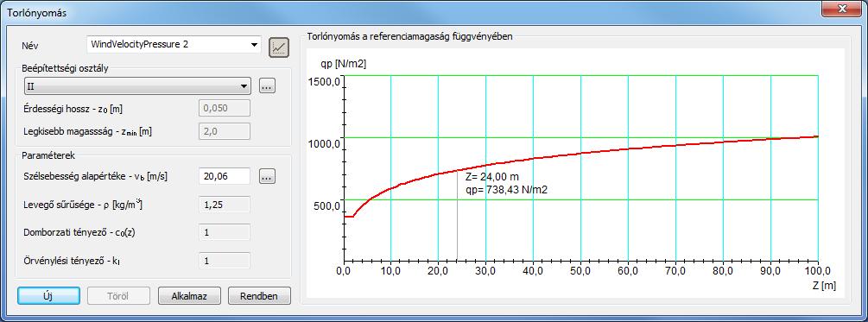Click the Z= 24,00 m marker label on chart
Viewport: 868px width, 322px height.
pos(492,177)
